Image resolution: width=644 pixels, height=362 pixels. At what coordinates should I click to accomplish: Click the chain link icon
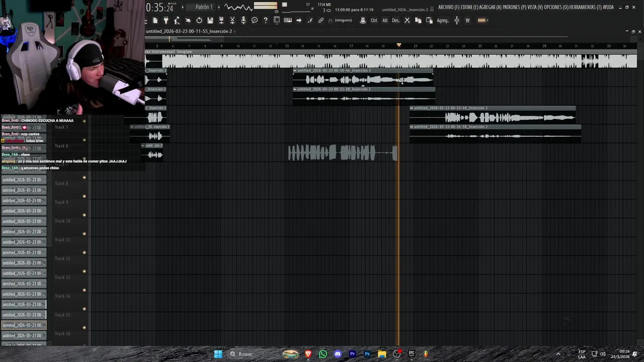pyautogui.click(x=321, y=20)
